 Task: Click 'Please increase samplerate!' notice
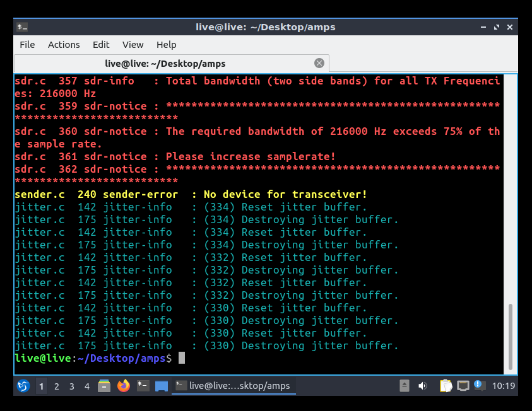tap(251, 156)
